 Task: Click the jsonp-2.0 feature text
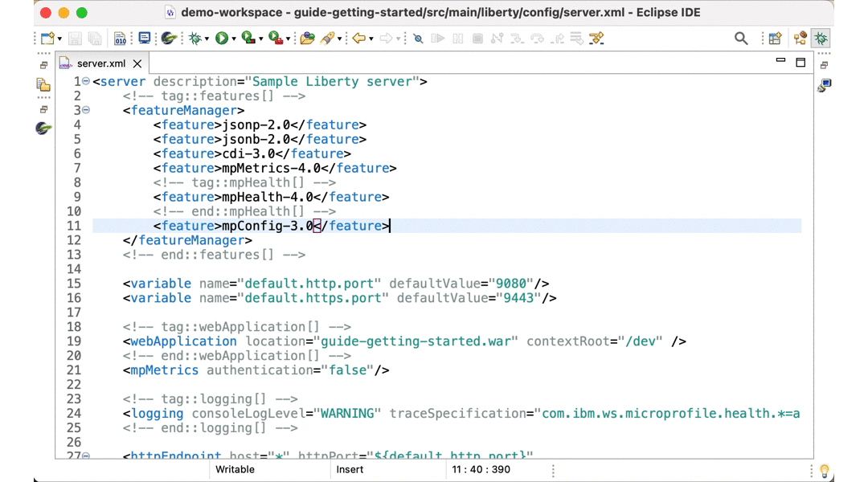click(x=256, y=125)
